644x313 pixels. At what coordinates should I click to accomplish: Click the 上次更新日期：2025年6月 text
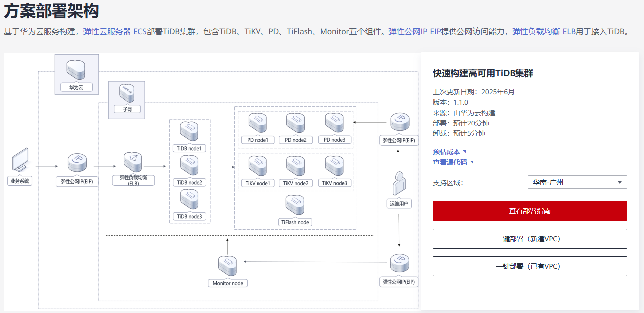point(474,92)
